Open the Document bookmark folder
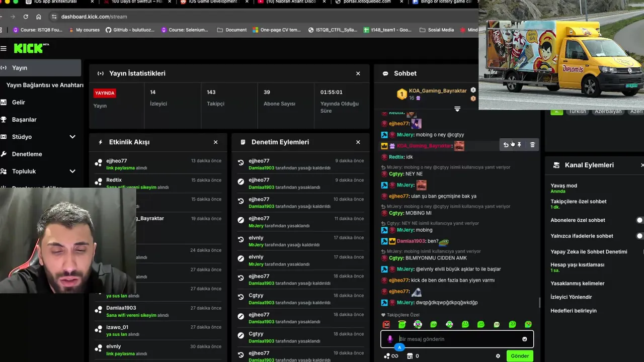Screen dimensions: 644x362 point(232,30)
